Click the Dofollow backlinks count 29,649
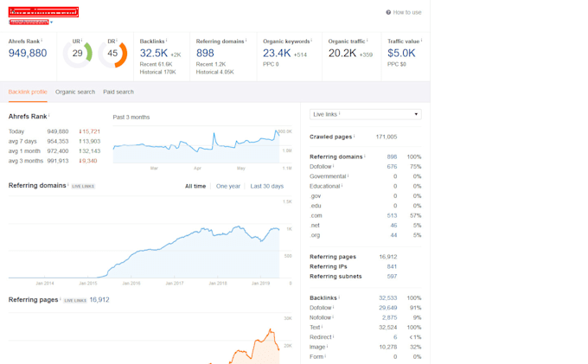This screenshot has height=364, width=588. (x=386, y=307)
